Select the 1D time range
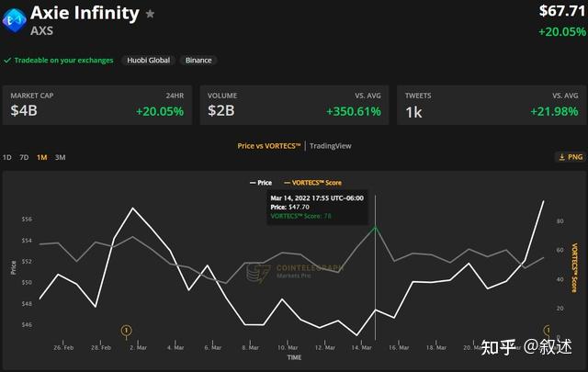This screenshot has width=588, height=372. pos(7,157)
